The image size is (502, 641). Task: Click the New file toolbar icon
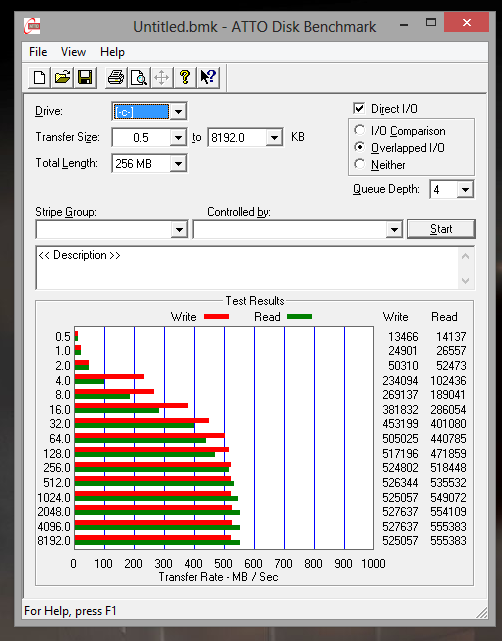39,77
